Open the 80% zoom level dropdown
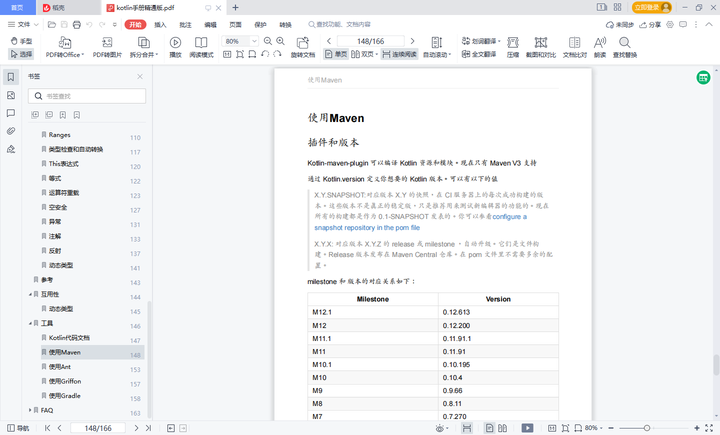The height and width of the screenshot is (435, 720). pos(254,41)
